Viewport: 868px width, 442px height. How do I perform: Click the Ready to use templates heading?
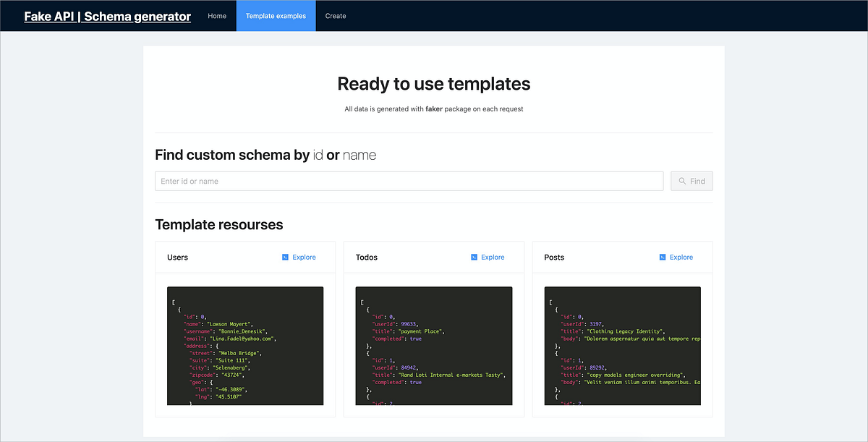coord(433,84)
